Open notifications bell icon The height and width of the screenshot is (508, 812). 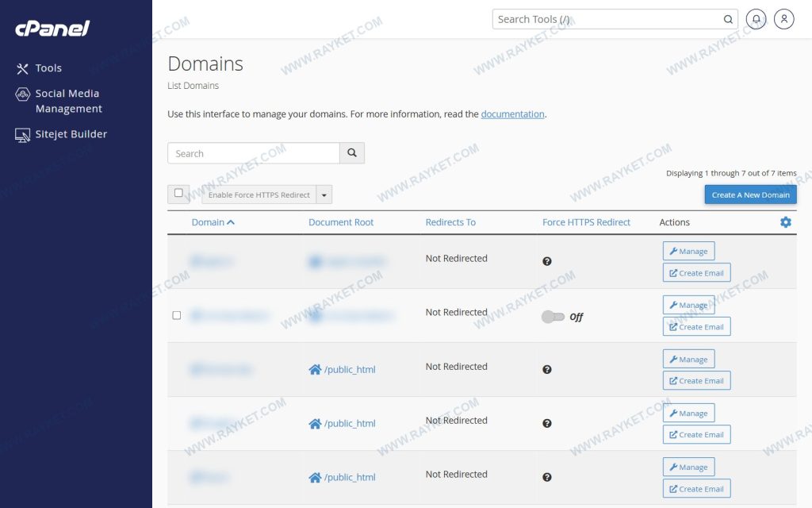tap(756, 19)
